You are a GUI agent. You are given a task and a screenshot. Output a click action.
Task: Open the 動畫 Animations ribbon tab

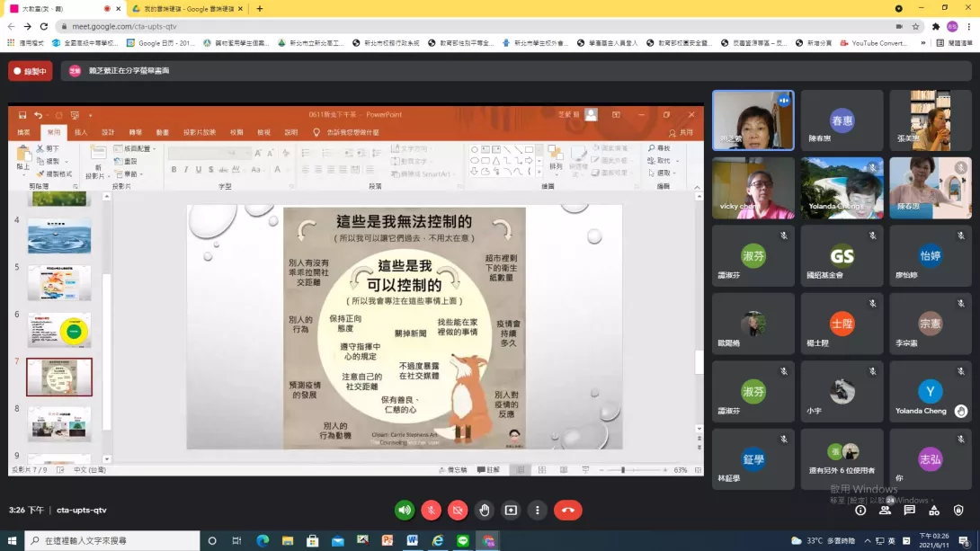click(163, 132)
